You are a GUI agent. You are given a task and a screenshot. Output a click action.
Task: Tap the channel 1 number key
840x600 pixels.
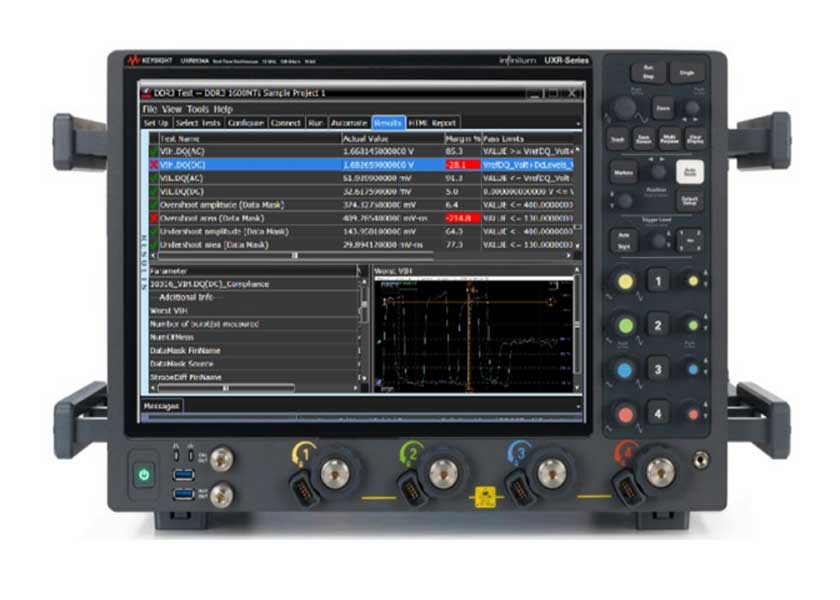pos(658,281)
